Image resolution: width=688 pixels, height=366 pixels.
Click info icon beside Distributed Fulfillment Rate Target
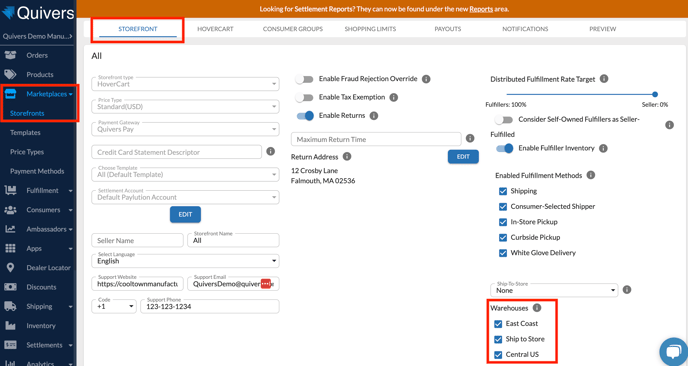point(604,79)
